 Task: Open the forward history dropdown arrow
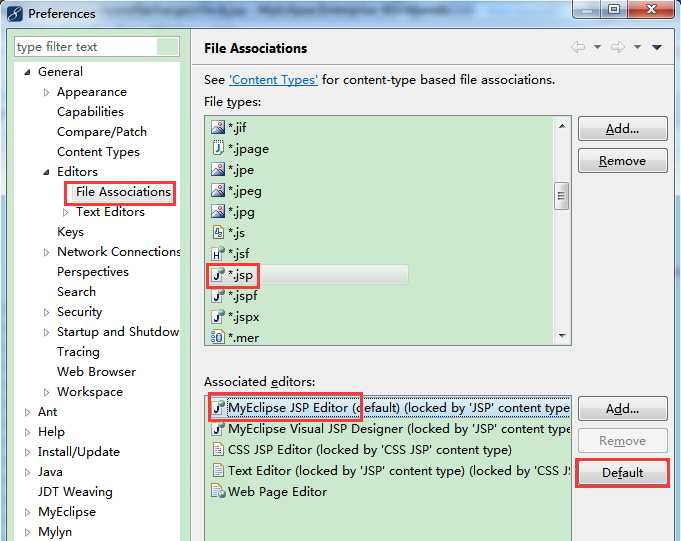click(637, 47)
